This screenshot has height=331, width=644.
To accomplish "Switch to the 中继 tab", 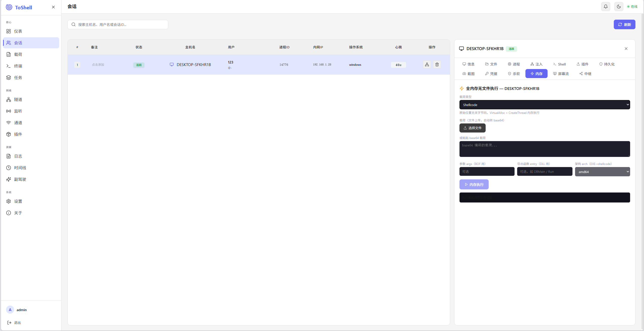I will tap(585, 74).
